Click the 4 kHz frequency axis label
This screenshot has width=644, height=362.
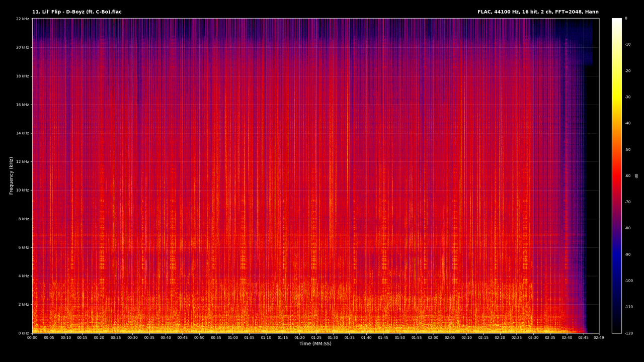24,276
